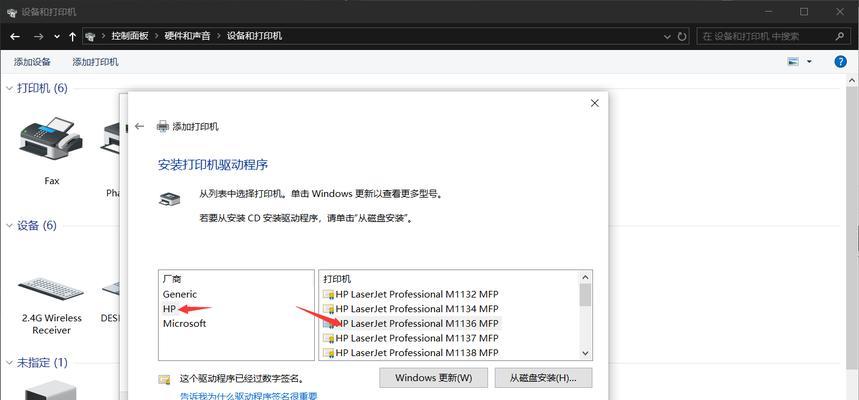Click the driver icon beside M1132 MFP
The width and height of the screenshot is (859, 400).
coord(329,295)
